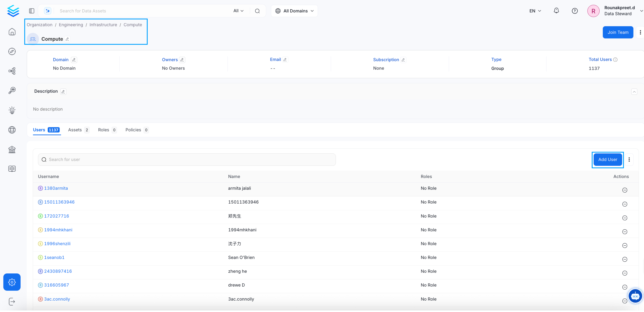Open notifications bell icon
Viewport: 644px width, 312px height.
[556, 11]
